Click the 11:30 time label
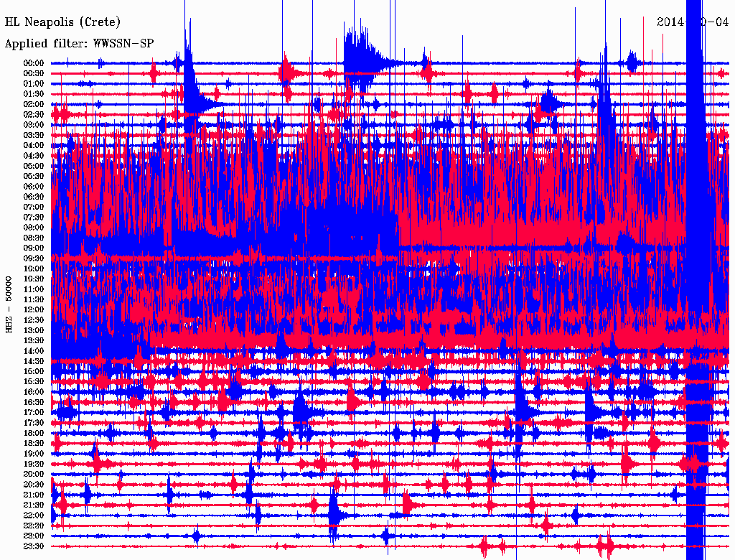 (x=34, y=299)
